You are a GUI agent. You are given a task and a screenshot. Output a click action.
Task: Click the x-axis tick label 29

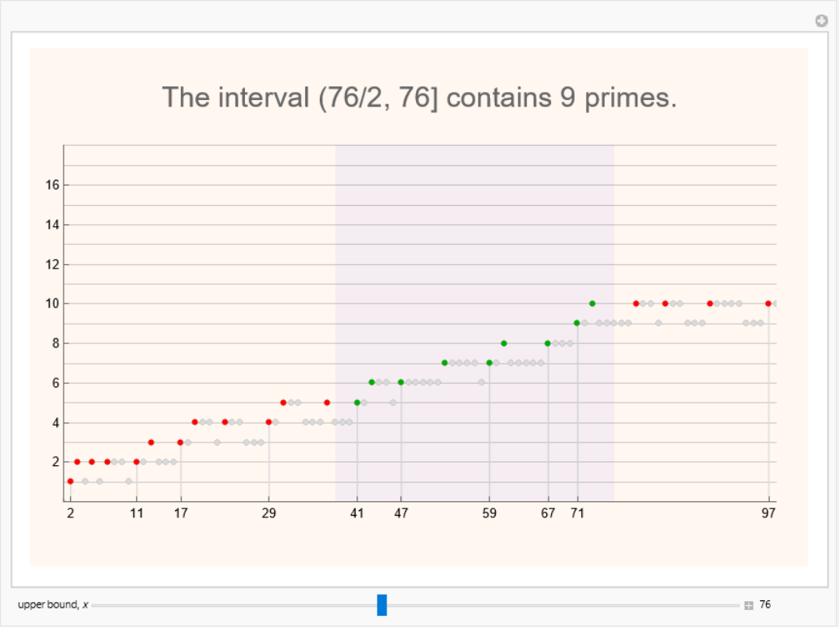click(x=269, y=514)
